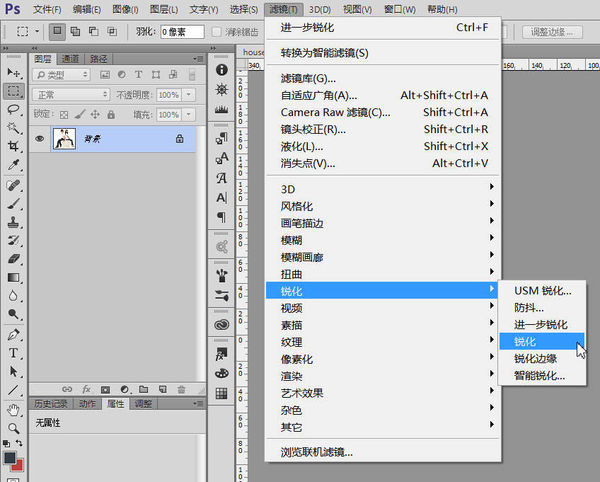Select the Pen tool

13,334
